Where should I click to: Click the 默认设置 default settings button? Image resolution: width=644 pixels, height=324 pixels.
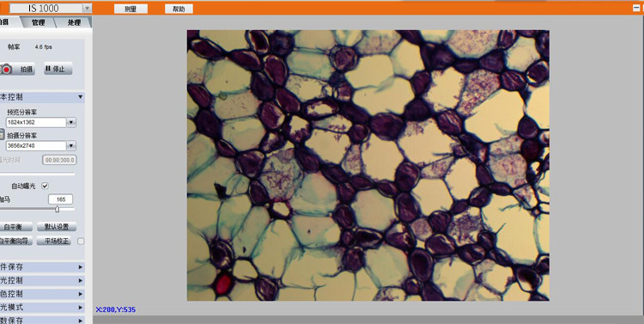pyautogui.click(x=57, y=227)
